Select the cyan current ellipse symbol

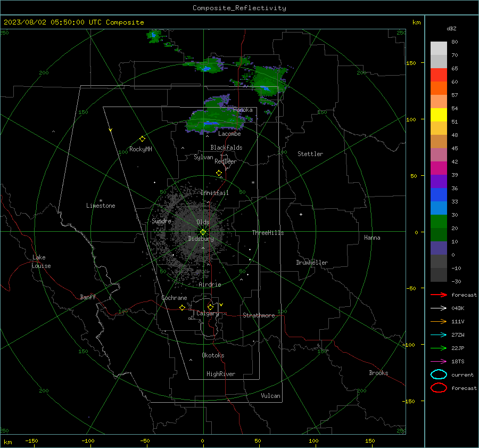click(x=439, y=374)
